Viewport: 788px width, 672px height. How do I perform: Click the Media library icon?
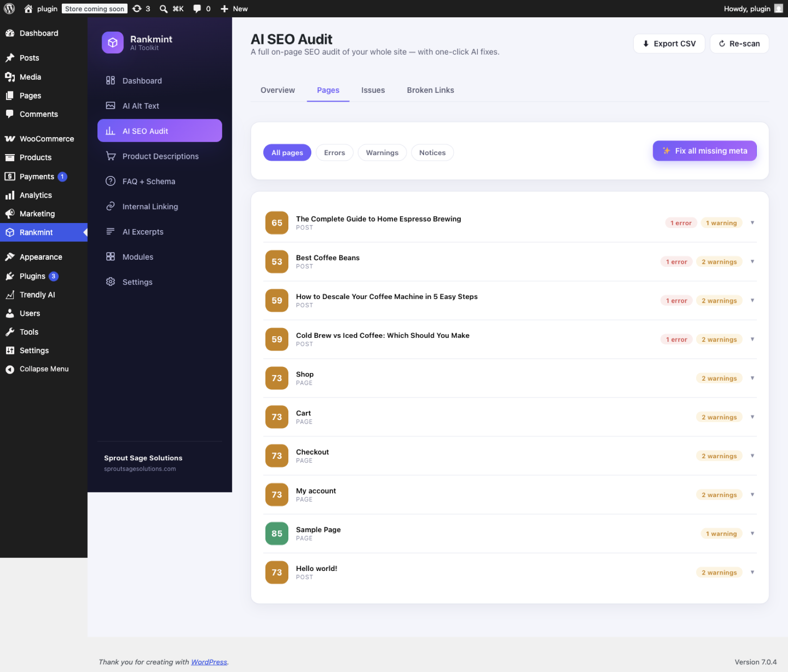tap(10, 77)
